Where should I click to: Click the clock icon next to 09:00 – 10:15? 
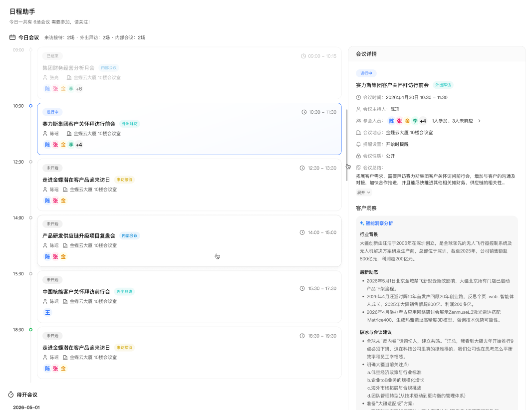point(303,56)
